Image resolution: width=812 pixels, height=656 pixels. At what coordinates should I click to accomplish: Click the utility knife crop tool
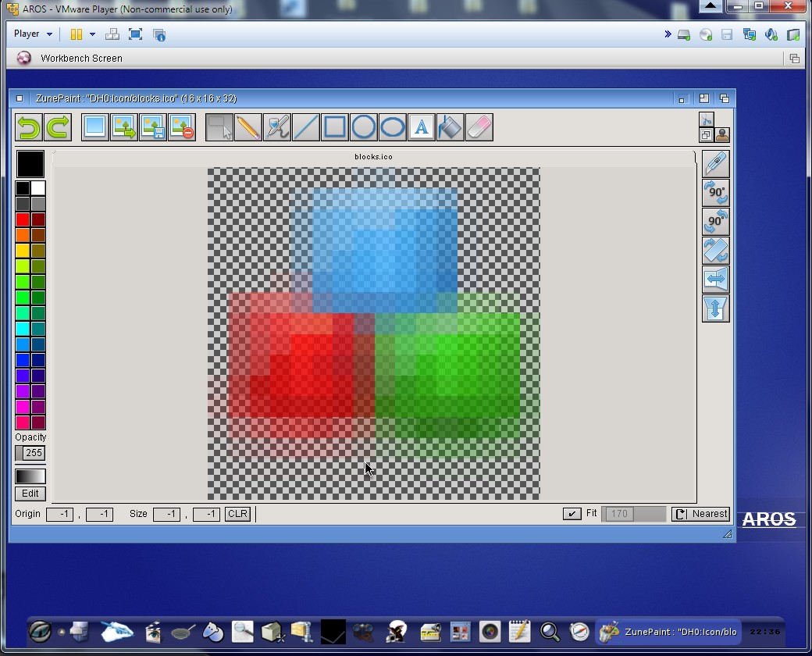point(715,163)
